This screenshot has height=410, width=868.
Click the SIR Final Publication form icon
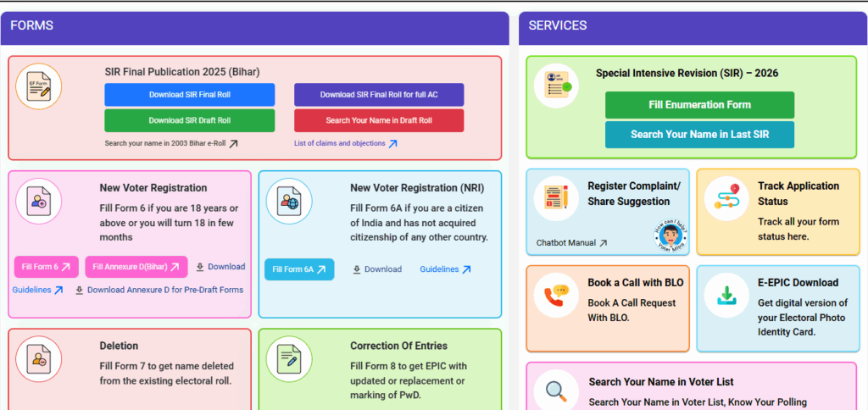point(39,86)
